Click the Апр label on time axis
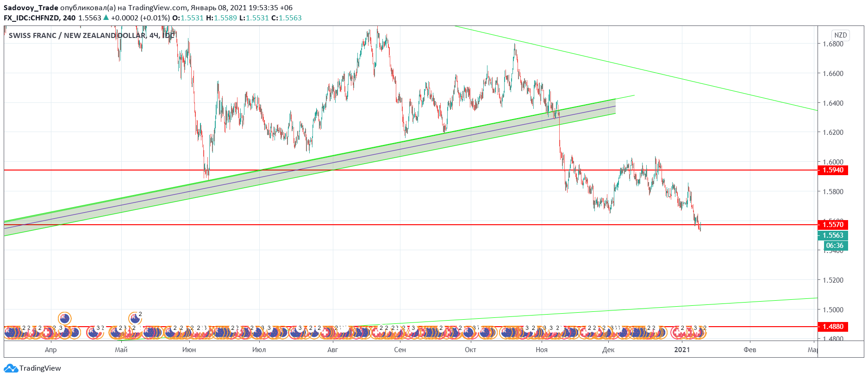 pos(51,350)
